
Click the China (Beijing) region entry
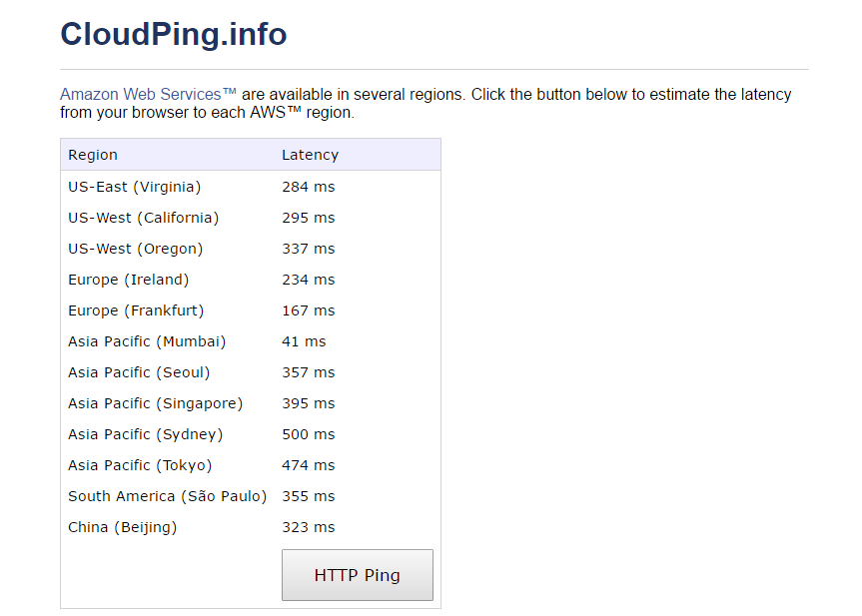pos(122,527)
